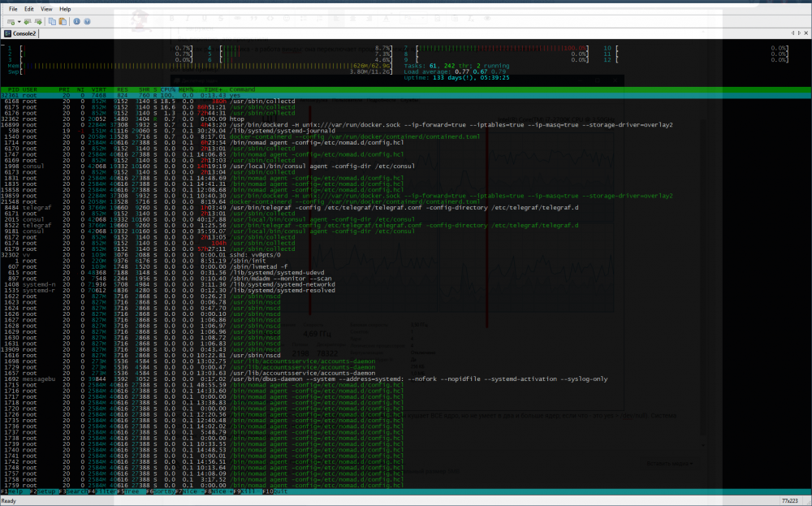Select the Console2 tab
The width and height of the screenshot is (812, 506).
pos(20,33)
